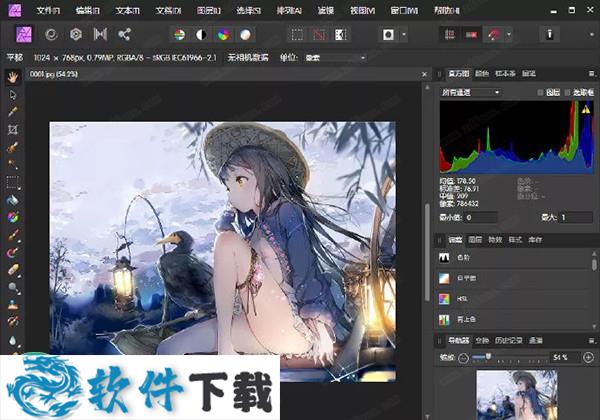Toggle the selection-only checkbox in histogram panel

pyautogui.click(x=567, y=92)
